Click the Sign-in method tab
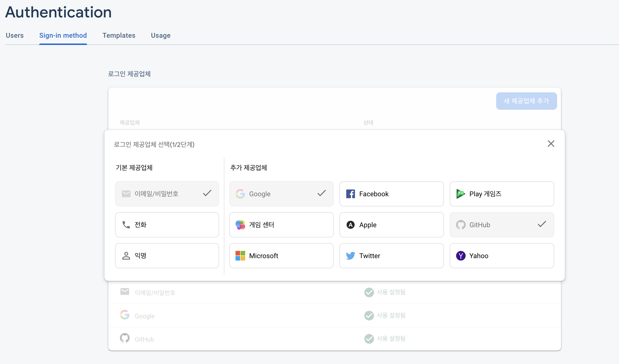Image resolution: width=619 pixels, height=364 pixels. tap(63, 35)
